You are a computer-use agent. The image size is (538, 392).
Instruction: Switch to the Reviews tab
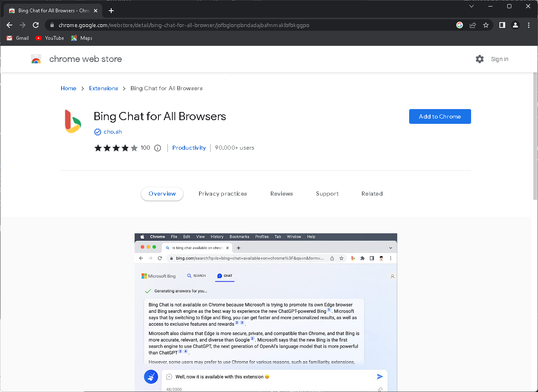coord(282,193)
